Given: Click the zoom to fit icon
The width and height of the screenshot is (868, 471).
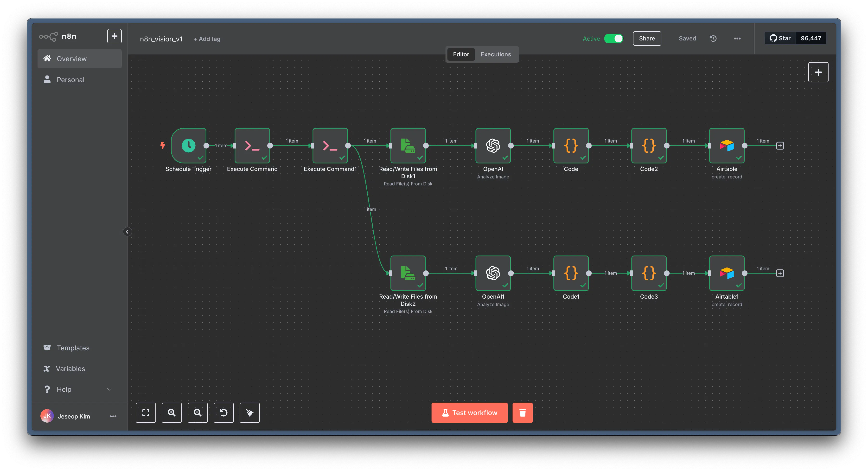Looking at the screenshot, I should [146, 412].
